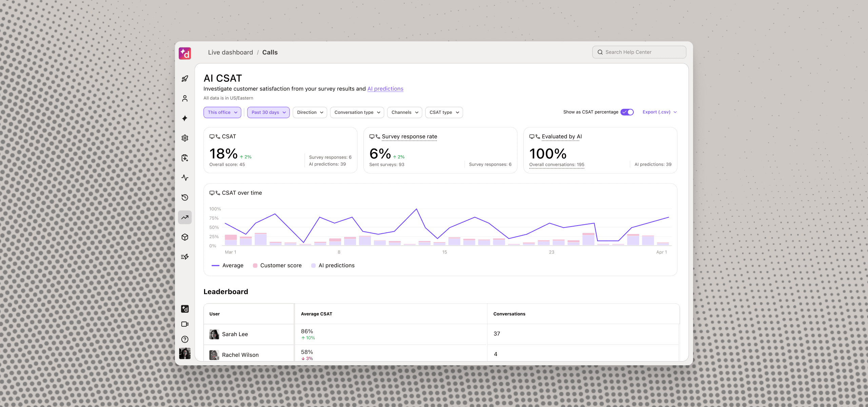
Task: Open the AI predictions link
Action: (386, 89)
